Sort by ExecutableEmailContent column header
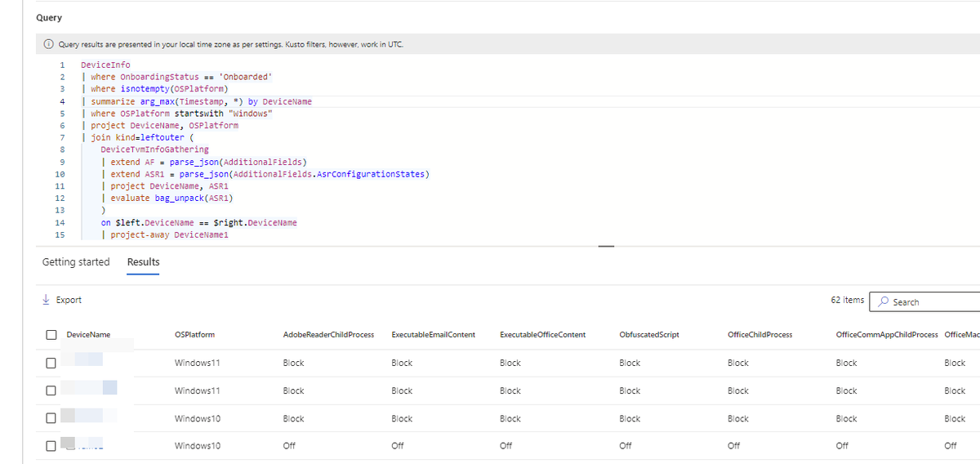 pos(434,335)
